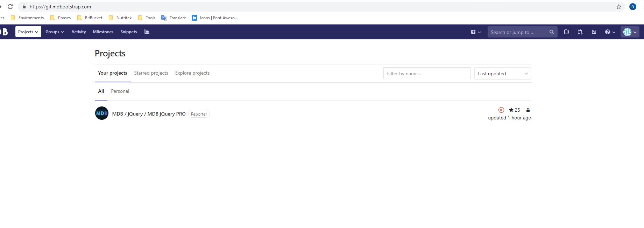Viewport: 644px width, 228px height.
Task: Switch to the Explore projects tab
Action: (x=192, y=73)
